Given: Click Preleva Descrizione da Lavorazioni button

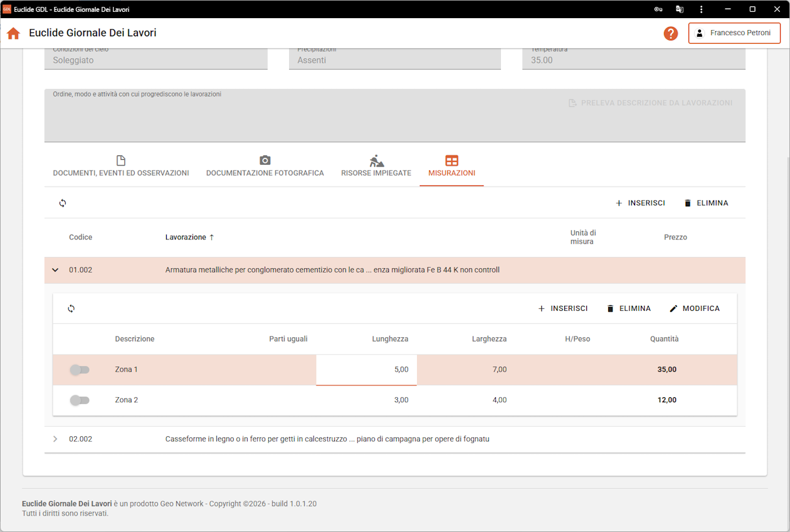Looking at the screenshot, I should [651, 103].
